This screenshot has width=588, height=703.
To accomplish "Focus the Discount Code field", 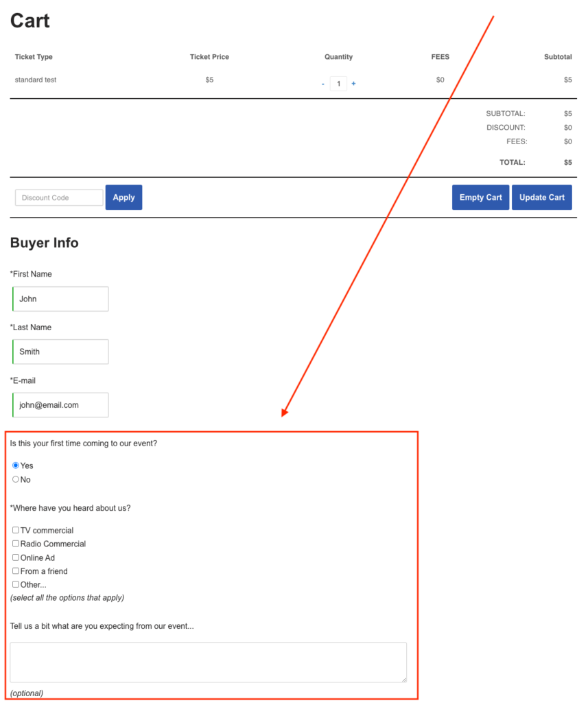I will point(59,198).
